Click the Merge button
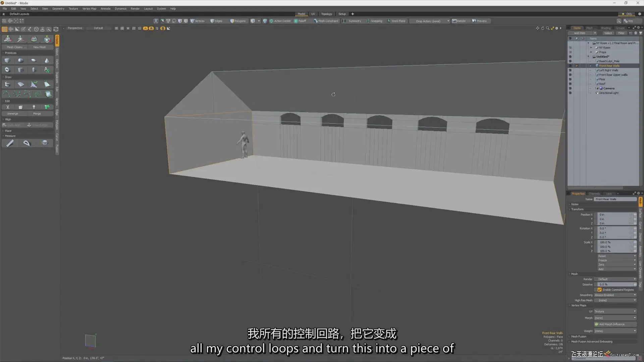The image size is (644, 362). 37,114
